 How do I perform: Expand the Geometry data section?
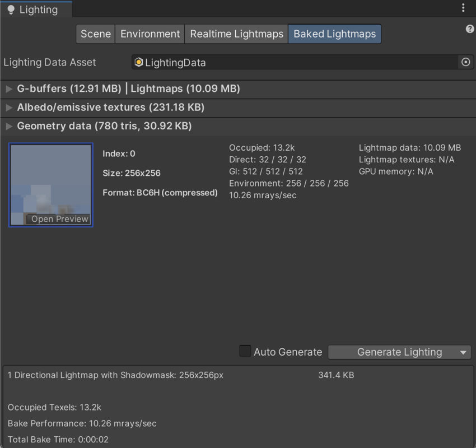[x=9, y=126]
